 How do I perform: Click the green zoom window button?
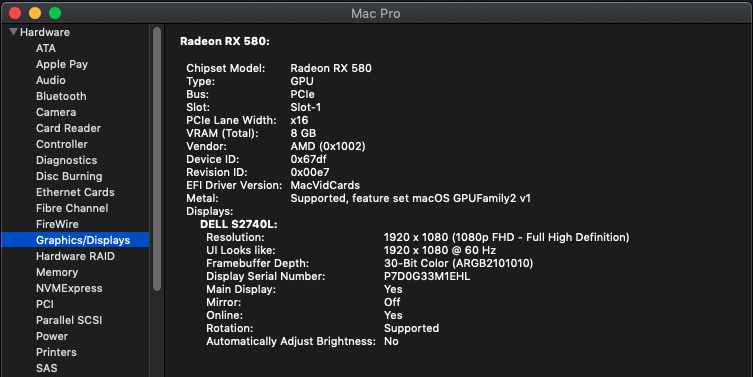point(55,13)
